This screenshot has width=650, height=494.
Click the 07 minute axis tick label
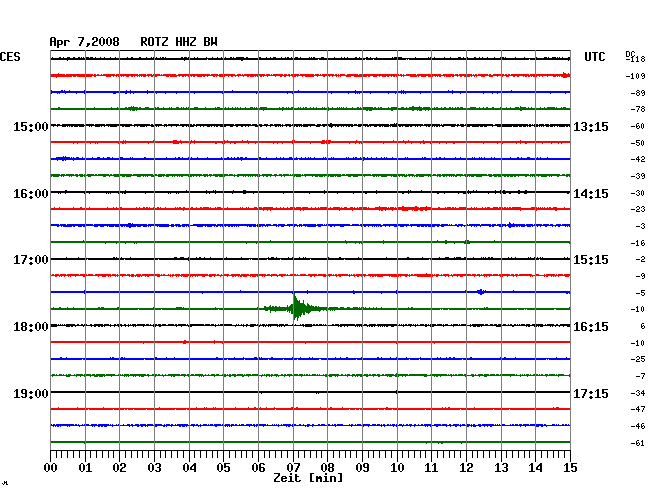(293, 467)
